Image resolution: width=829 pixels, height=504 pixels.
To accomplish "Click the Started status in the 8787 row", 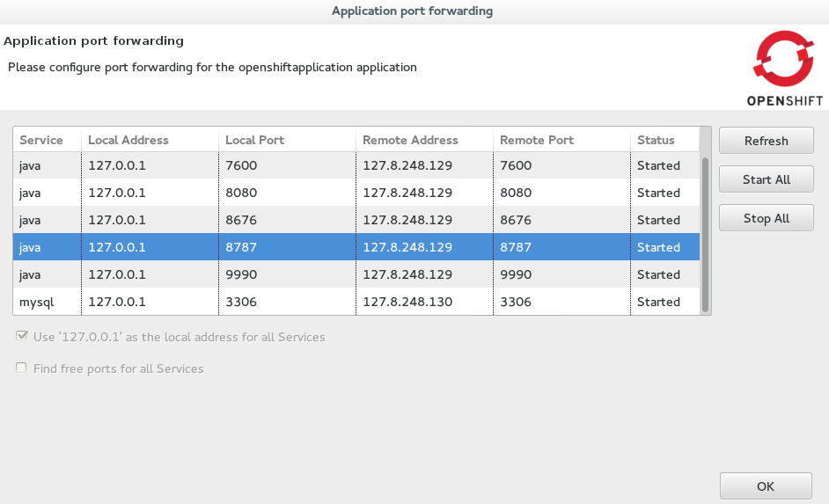I will click(658, 247).
